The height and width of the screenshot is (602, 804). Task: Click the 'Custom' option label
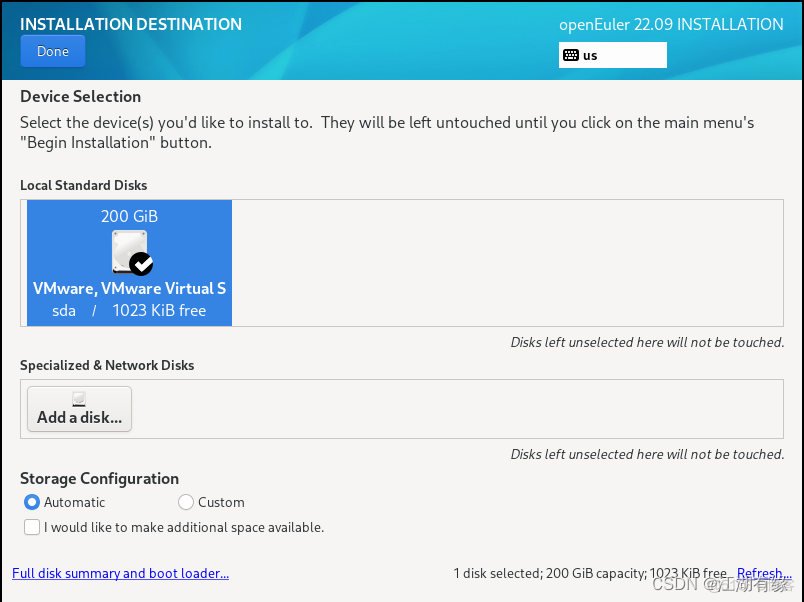221,502
